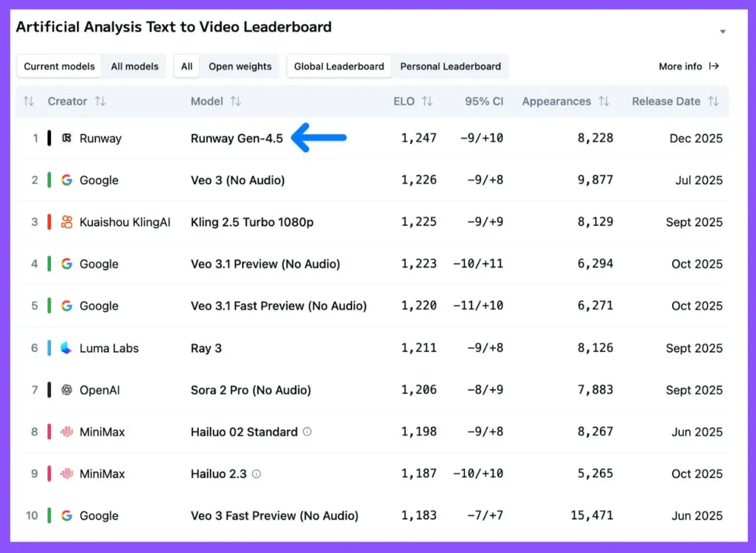Click the OpenAI logo icon

(67, 390)
